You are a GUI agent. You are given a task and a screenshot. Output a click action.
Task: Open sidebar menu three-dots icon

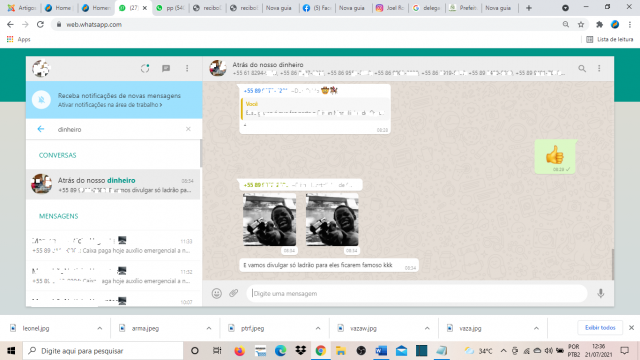[x=187, y=68]
